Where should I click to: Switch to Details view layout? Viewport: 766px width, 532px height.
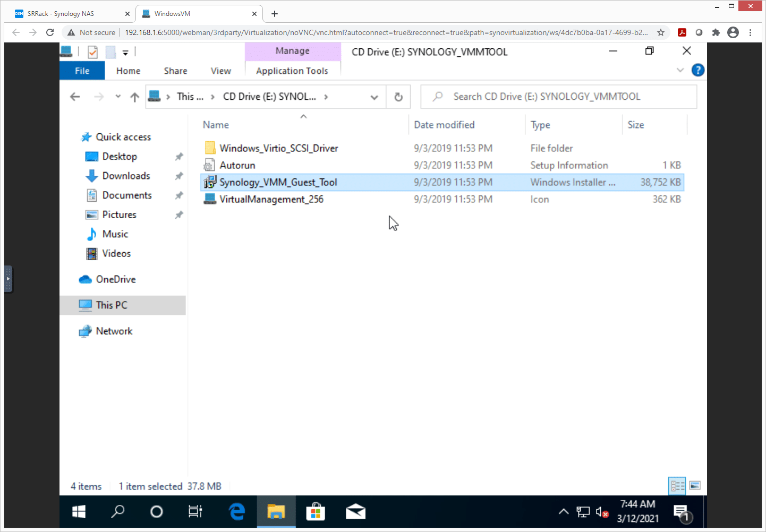pyautogui.click(x=677, y=486)
